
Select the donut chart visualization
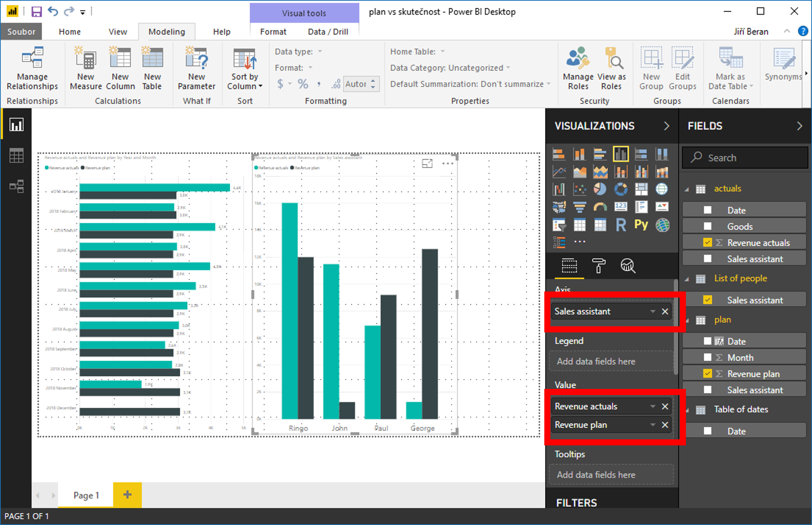coord(621,189)
